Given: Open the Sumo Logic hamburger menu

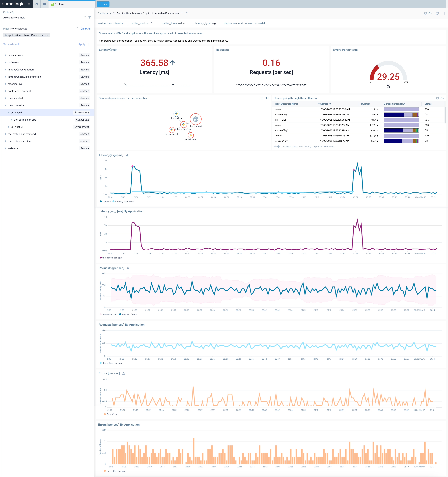Looking at the screenshot, I should coord(29,4).
